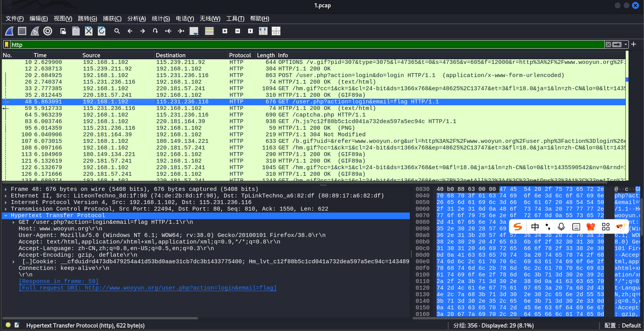This screenshot has width=644, height=331.
Task: Open the 视图(V) menu
Action: click(63, 19)
